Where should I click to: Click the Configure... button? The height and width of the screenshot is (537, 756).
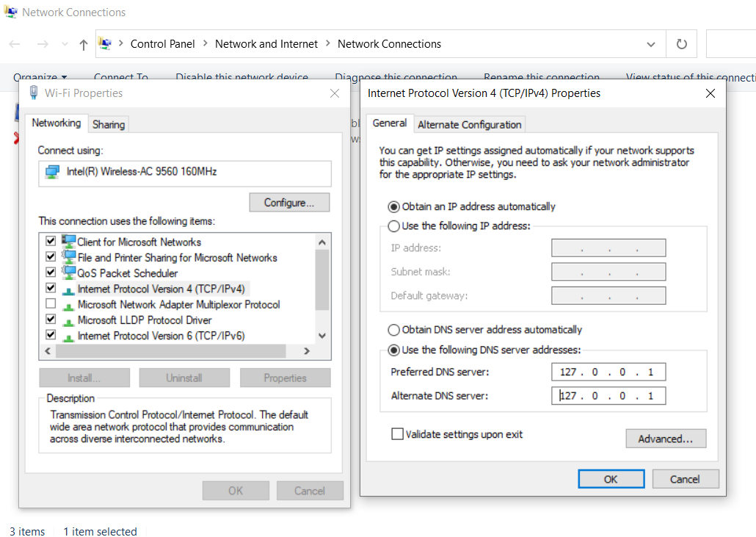pos(289,203)
